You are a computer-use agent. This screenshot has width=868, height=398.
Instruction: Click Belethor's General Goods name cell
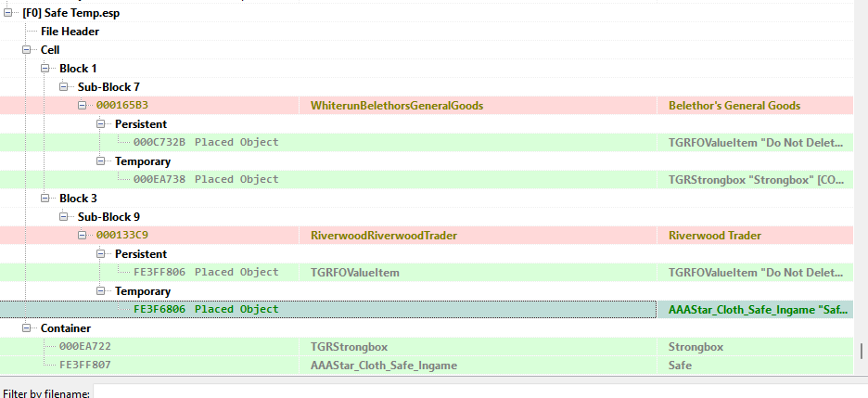click(x=734, y=105)
